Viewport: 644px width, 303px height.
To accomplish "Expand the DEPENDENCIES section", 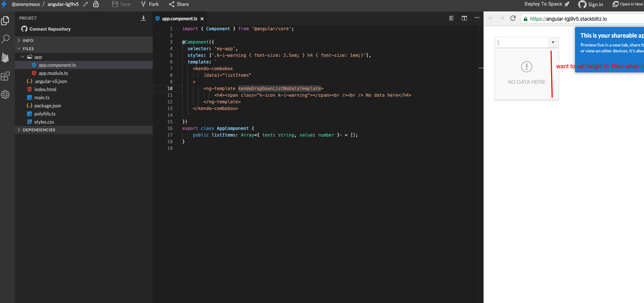I will point(39,130).
